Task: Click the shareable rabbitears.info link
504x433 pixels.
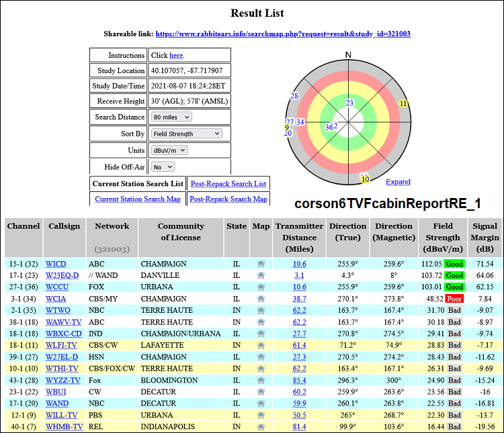Action: pyautogui.click(x=283, y=34)
